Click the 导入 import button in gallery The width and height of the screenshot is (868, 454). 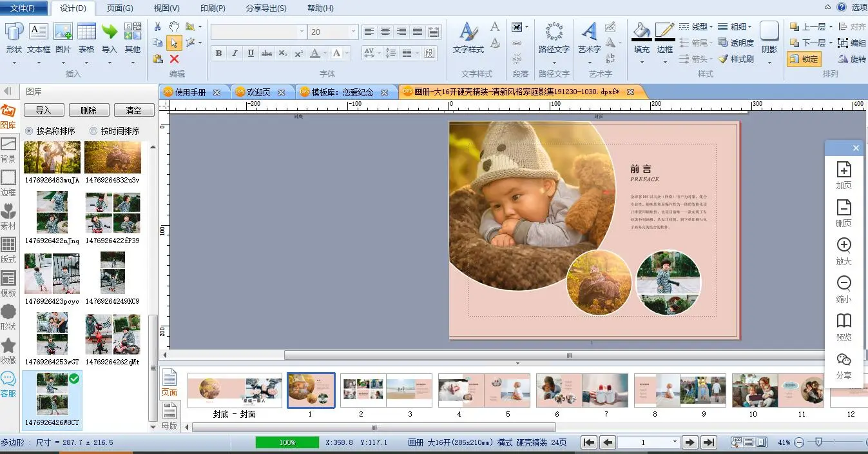[43, 110]
